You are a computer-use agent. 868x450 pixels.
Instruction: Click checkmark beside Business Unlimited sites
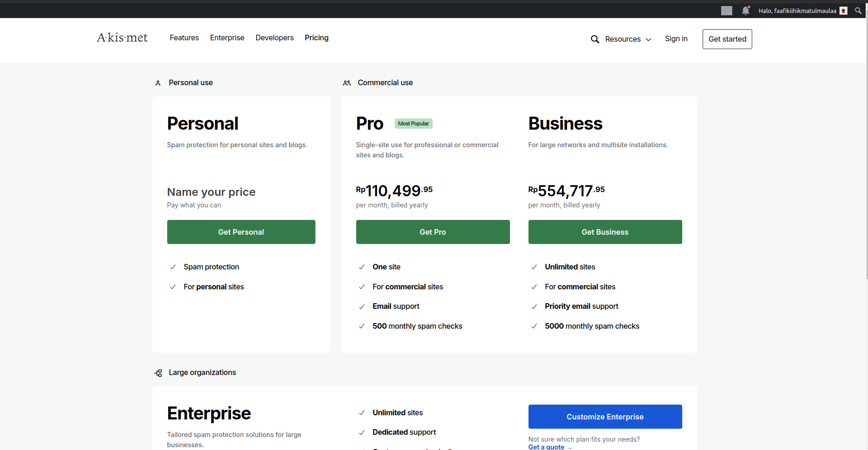(534, 267)
